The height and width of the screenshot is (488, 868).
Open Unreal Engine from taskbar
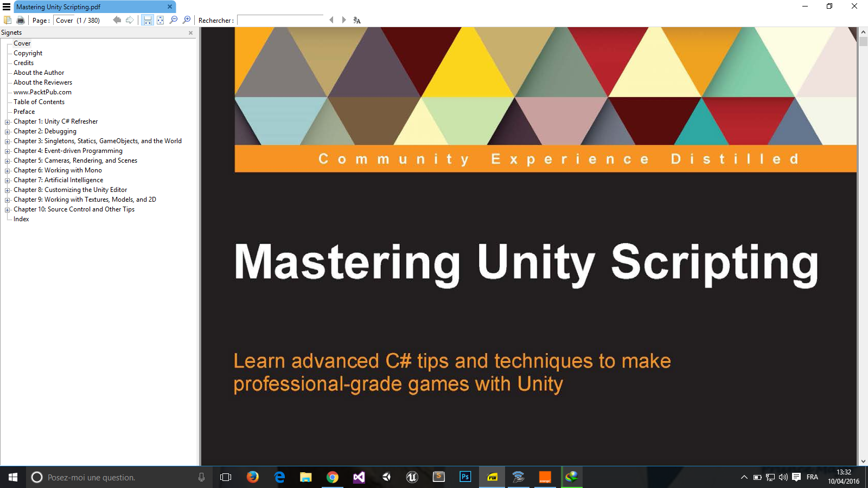(412, 477)
